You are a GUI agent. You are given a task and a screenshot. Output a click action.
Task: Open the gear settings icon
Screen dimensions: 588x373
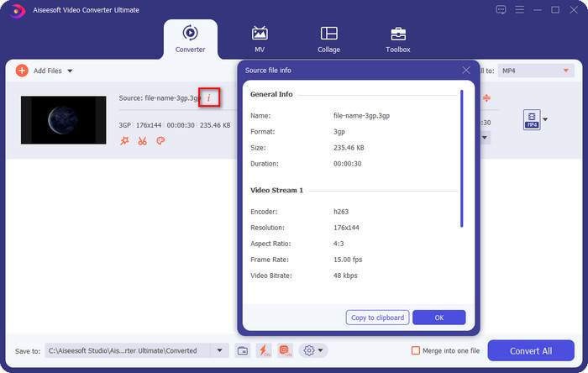pyautogui.click(x=309, y=350)
